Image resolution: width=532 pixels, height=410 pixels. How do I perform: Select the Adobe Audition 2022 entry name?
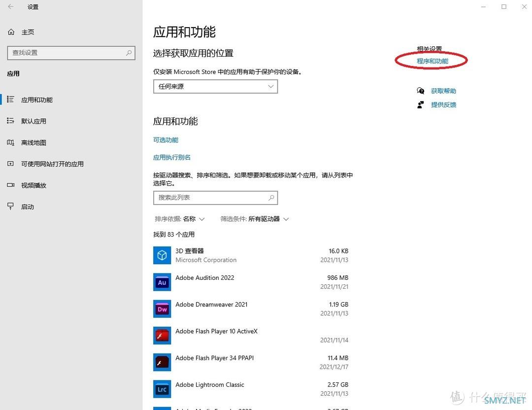click(205, 277)
